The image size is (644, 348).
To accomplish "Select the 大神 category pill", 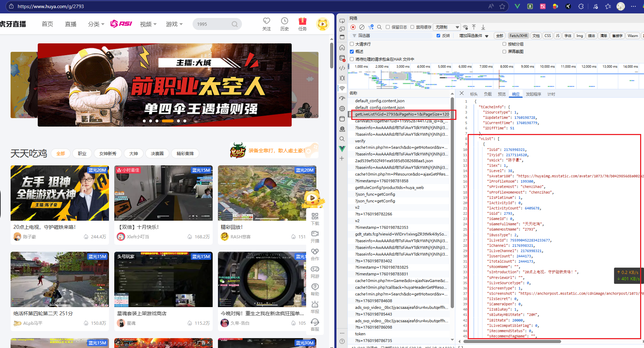I will [x=134, y=153].
